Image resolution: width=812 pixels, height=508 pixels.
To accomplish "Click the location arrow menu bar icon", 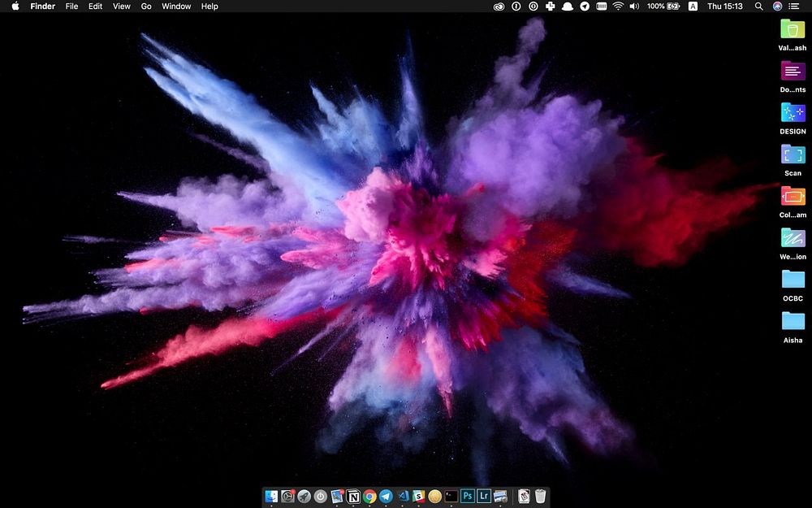I will click(585, 7).
